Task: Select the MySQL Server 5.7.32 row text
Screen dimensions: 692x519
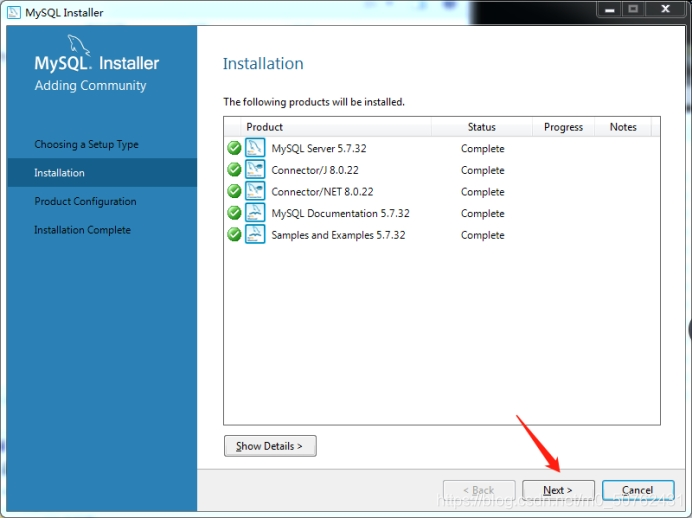Action: [319, 148]
